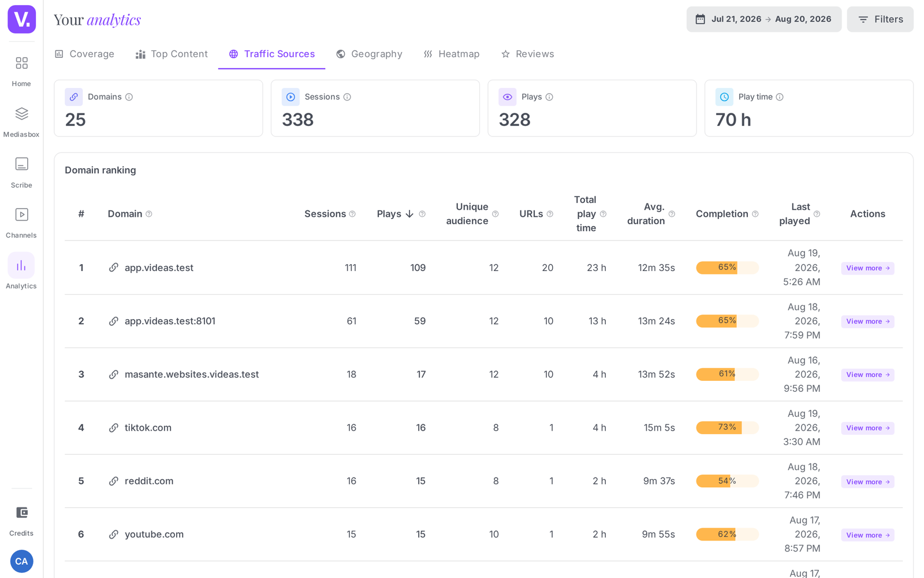The image size is (924, 578).
Task: Click the 73% completion bar for tiktok.com
Action: pyautogui.click(x=727, y=428)
